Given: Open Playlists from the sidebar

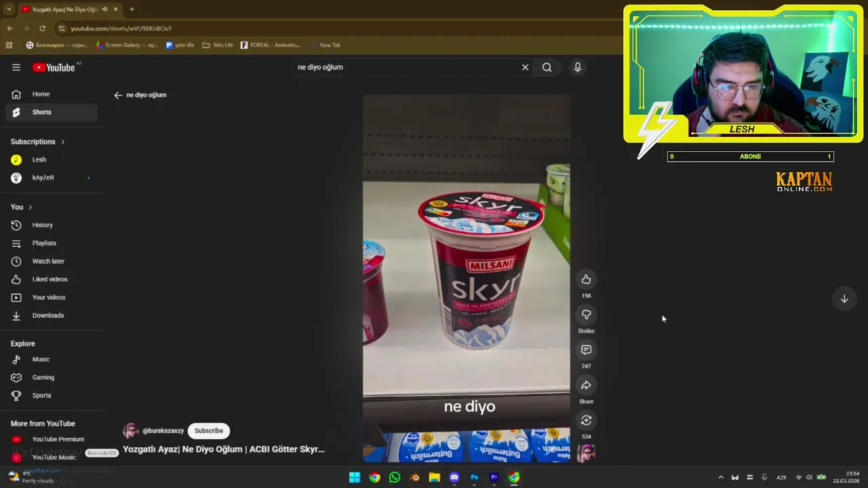Looking at the screenshot, I should click(52, 243).
